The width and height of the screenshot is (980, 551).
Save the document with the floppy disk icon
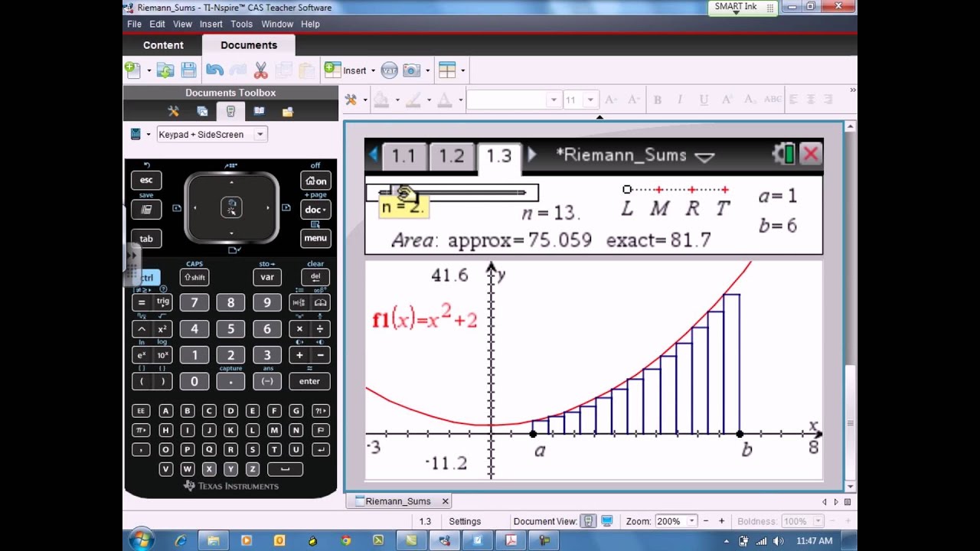coord(189,70)
